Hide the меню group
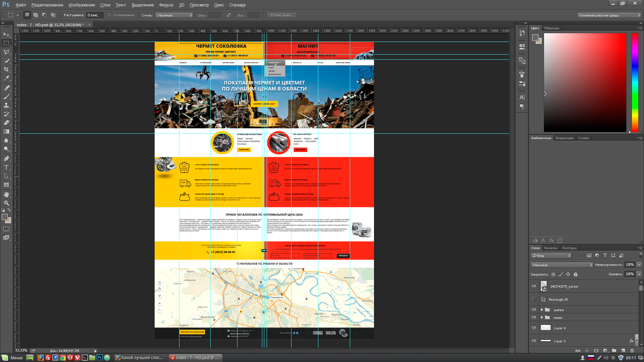Viewport: 644px width, 362px height. tap(534, 317)
